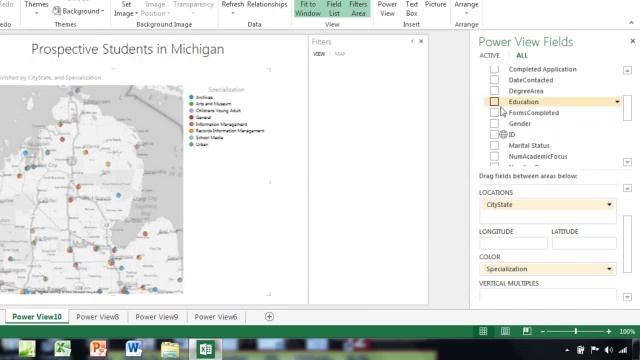Close the Power View Fields pane
This screenshot has height=360, width=640.
[x=633, y=41]
